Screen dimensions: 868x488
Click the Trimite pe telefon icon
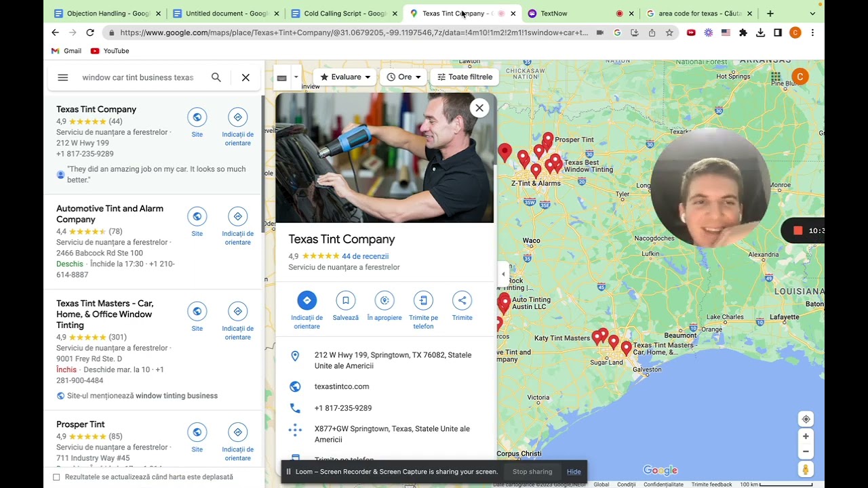(x=423, y=300)
